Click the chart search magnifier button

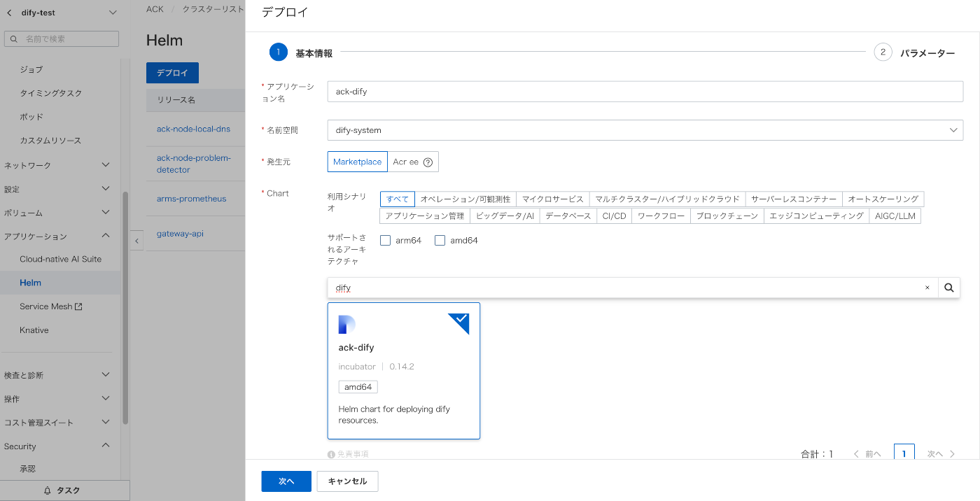(949, 288)
